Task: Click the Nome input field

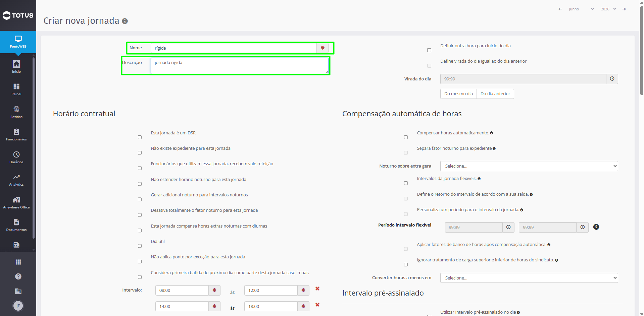Action: [234, 48]
